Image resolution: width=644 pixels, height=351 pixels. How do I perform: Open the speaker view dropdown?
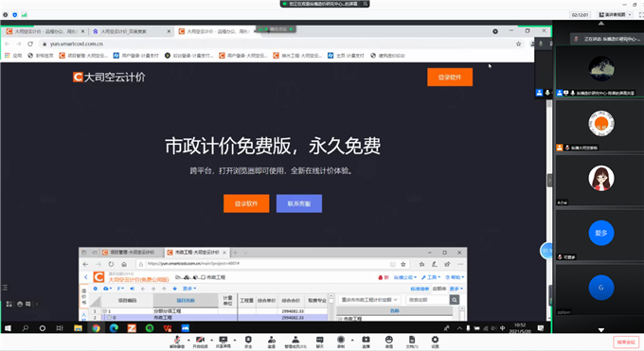click(615, 14)
